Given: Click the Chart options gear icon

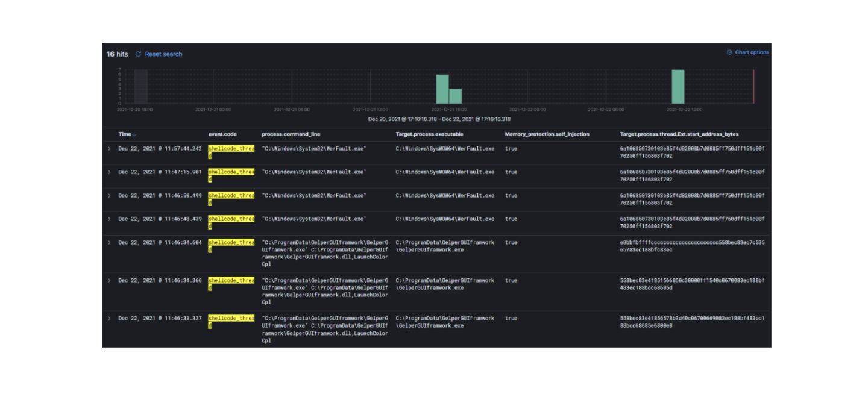Looking at the screenshot, I should pyautogui.click(x=729, y=52).
